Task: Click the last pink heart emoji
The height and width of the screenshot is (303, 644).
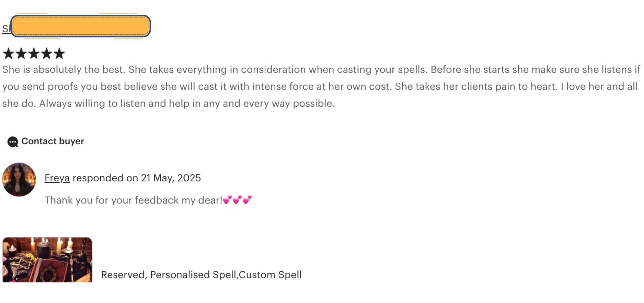Action: pos(247,200)
